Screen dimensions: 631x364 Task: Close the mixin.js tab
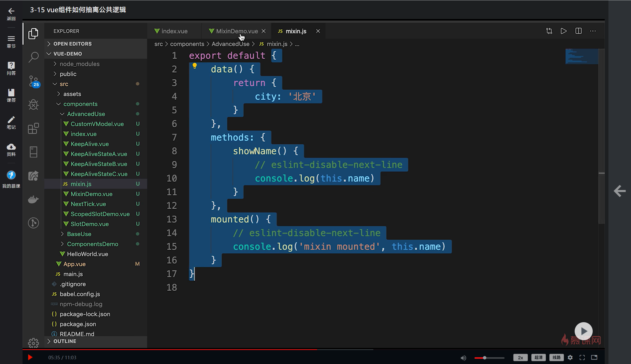[318, 31]
